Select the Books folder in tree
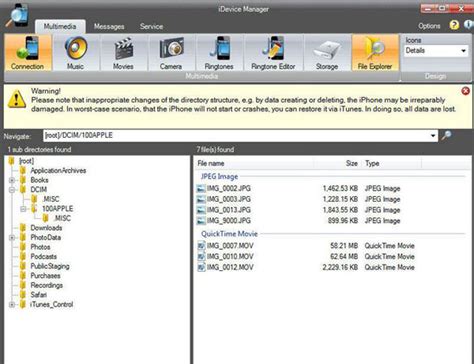The height and width of the screenshot is (364, 474). coord(39,180)
